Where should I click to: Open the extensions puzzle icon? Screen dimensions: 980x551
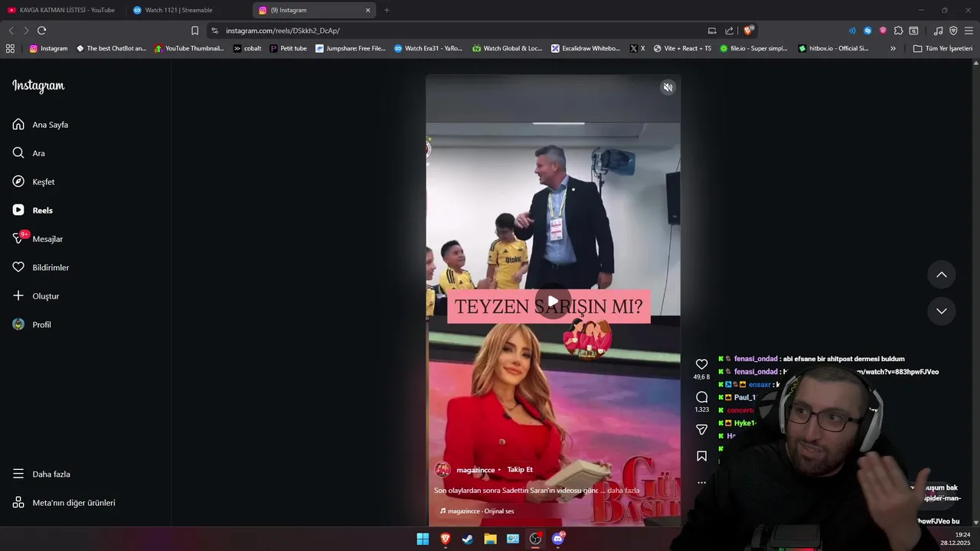898,31
